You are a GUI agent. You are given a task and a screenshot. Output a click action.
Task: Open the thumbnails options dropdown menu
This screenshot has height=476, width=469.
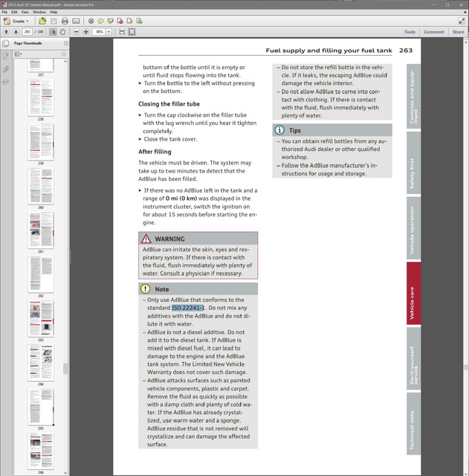18,54
